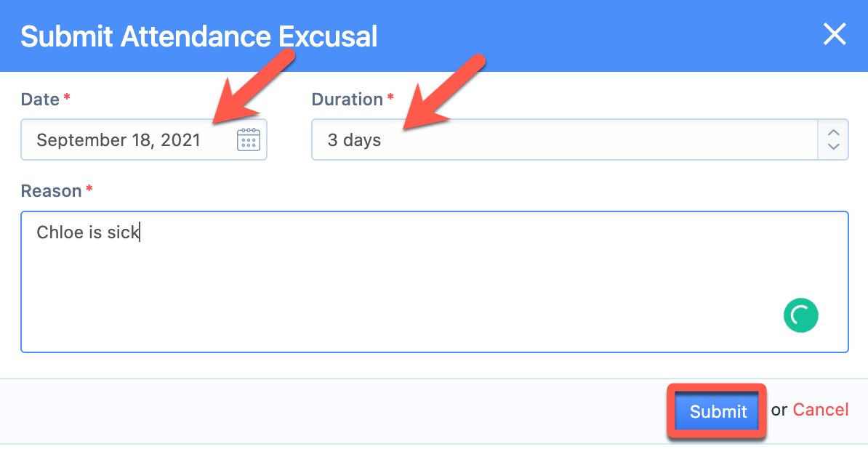868x449 pixels.
Task: Click the Reason field label
Action: tap(51, 191)
